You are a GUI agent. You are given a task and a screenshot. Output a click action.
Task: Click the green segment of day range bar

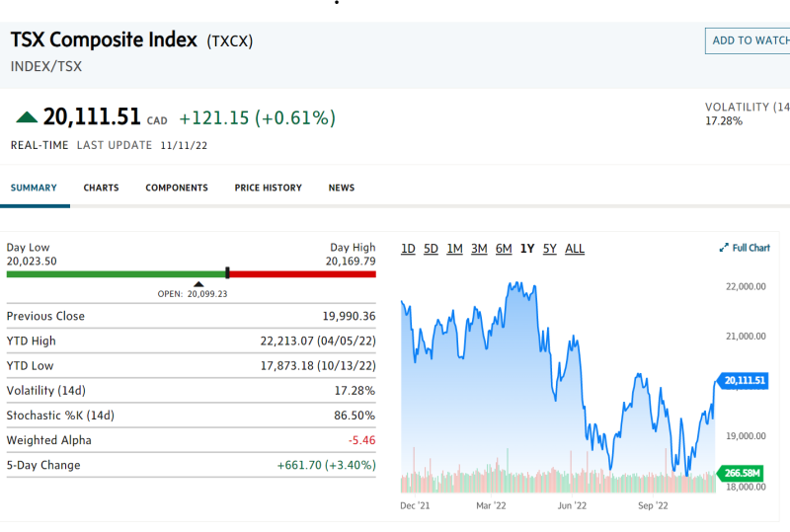[116, 274]
